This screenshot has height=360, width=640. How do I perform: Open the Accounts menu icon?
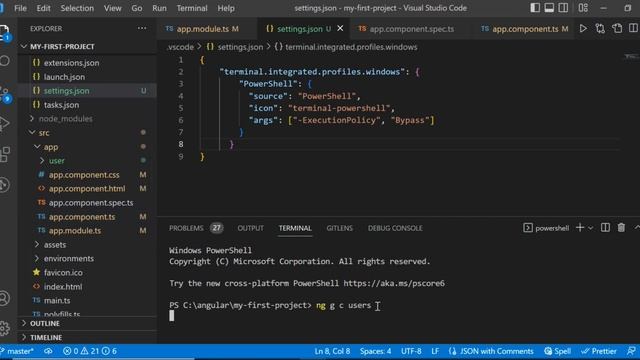click(x=4, y=298)
